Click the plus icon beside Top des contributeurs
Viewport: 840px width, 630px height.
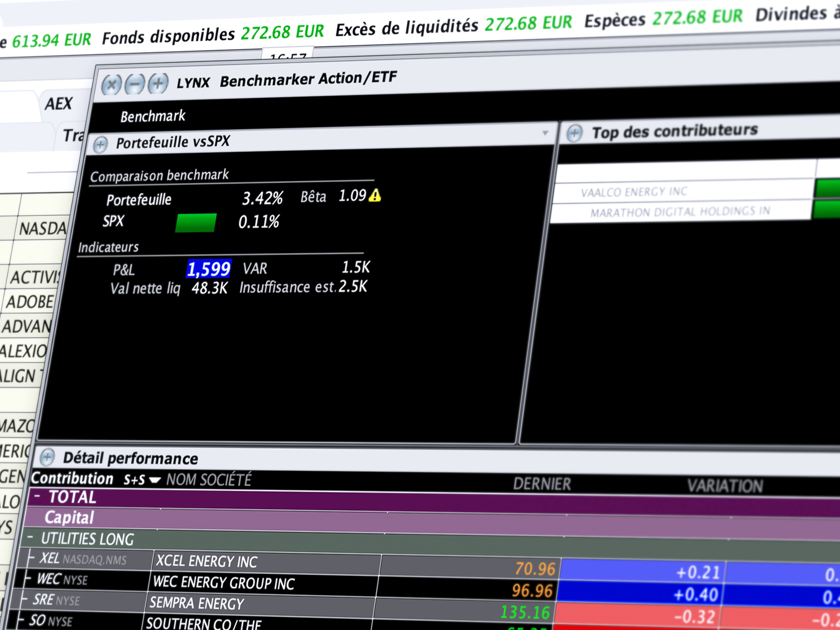[x=574, y=134]
